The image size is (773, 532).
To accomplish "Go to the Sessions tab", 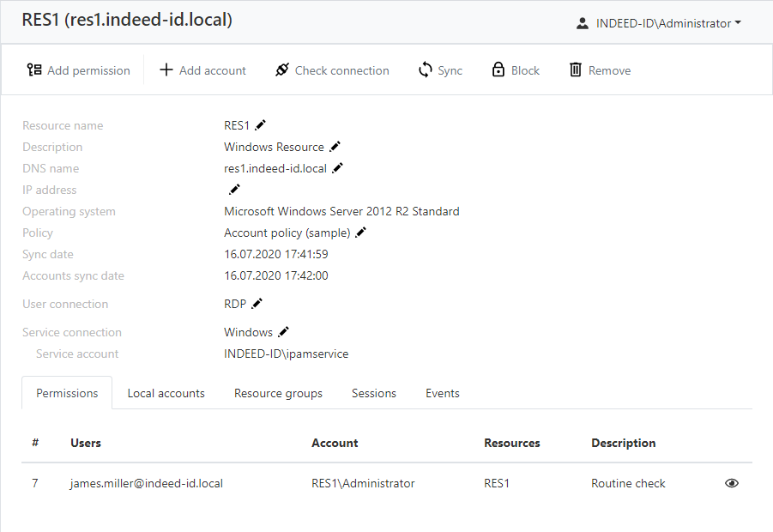I will [373, 393].
